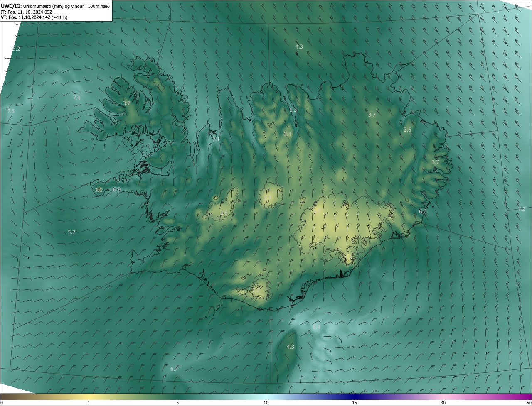Click the initial time line "IT: Fös. 11. 10. 2024 03Z"

(x=27, y=12)
